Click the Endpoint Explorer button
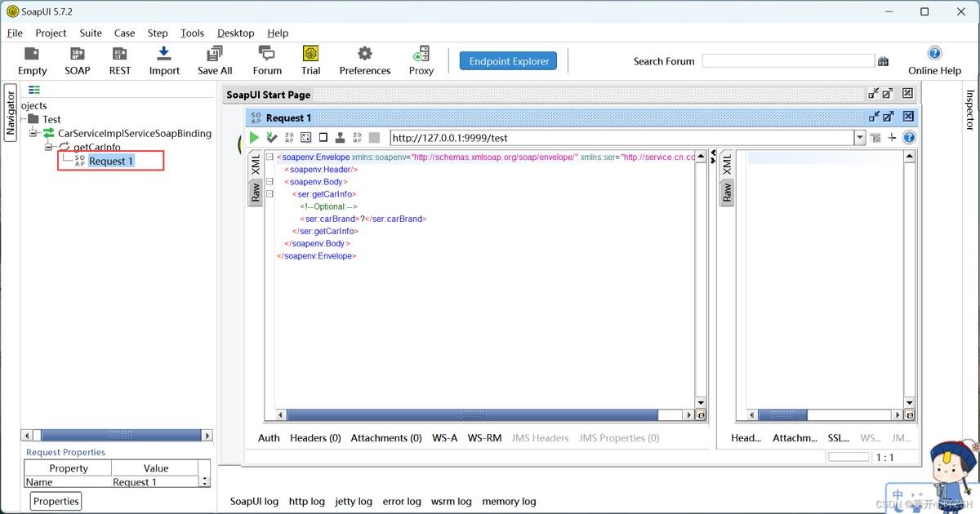This screenshot has width=980, height=514. [x=508, y=61]
